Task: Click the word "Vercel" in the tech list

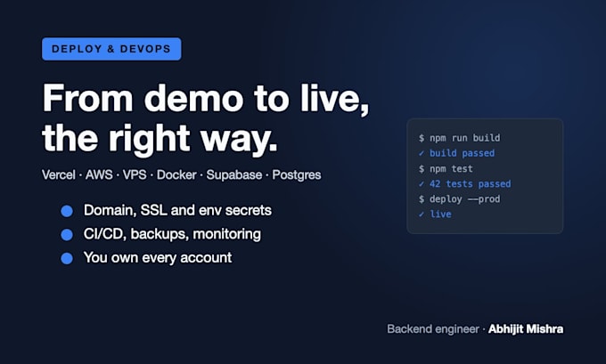Action: 58,174
